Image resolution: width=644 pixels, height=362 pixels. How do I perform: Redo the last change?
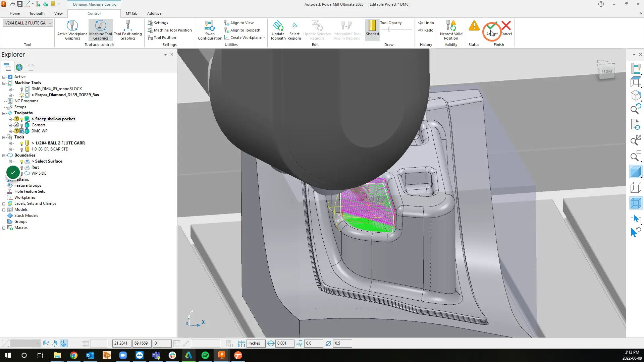point(426,30)
